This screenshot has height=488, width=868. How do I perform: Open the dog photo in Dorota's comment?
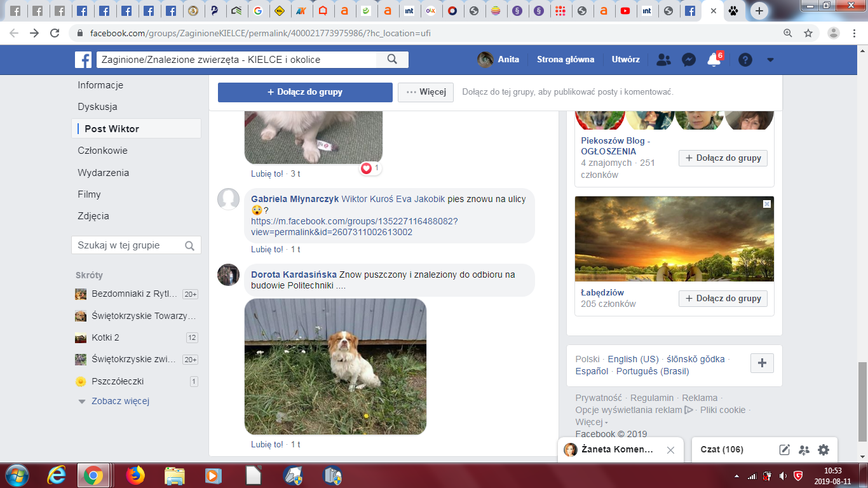(335, 367)
